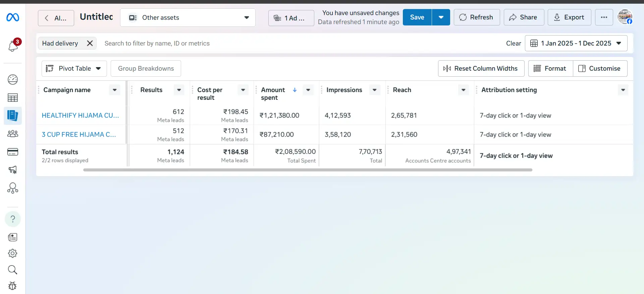Open the Billing card icon in sidebar

pyautogui.click(x=13, y=152)
